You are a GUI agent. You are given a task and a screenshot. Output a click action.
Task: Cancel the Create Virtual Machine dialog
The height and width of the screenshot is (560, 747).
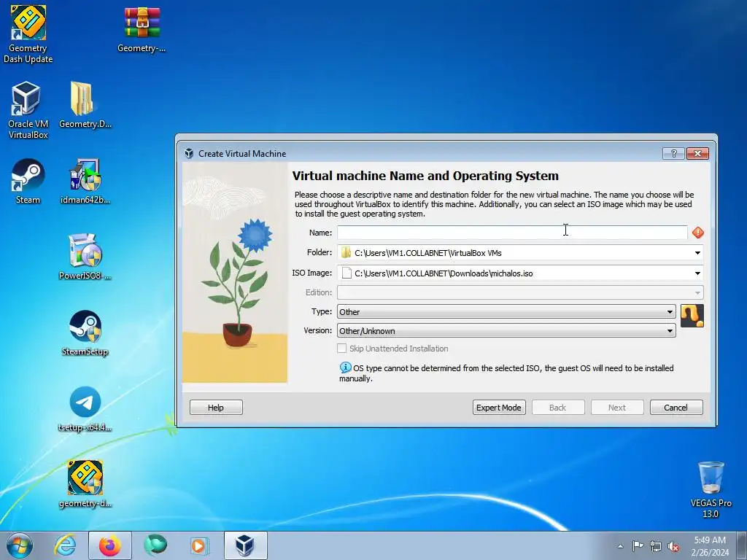676,408
